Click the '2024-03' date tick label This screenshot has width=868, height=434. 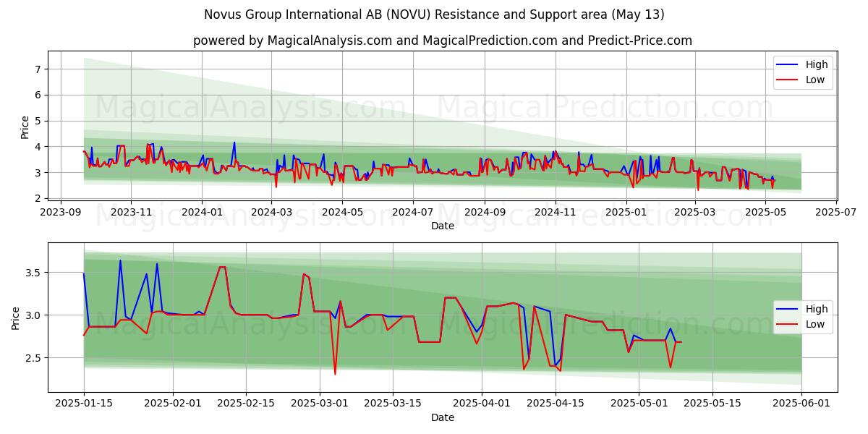271,212
